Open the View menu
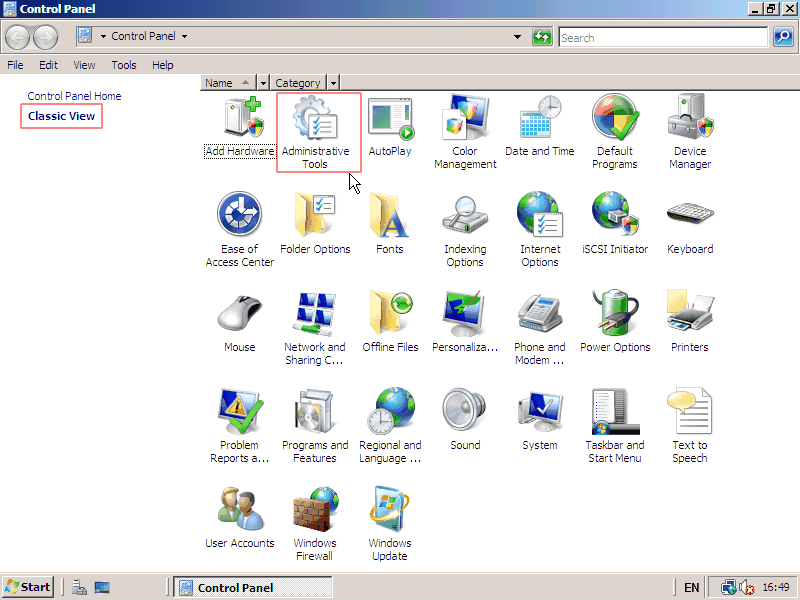This screenshot has width=800, height=600. pyautogui.click(x=84, y=65)
